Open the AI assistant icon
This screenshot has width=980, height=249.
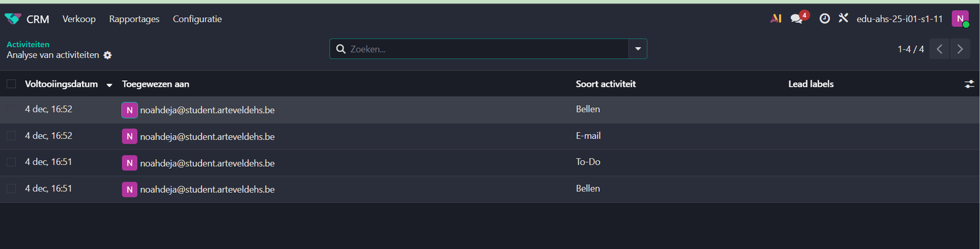point(776,19)
